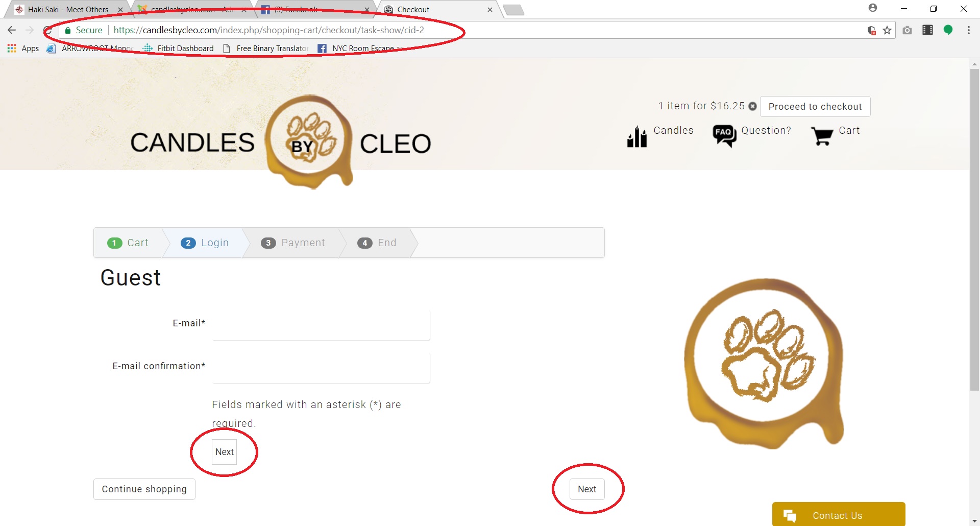Open the Apps grid in bookmarks bar
The image size is (980, 526).
tap(23, 49)
